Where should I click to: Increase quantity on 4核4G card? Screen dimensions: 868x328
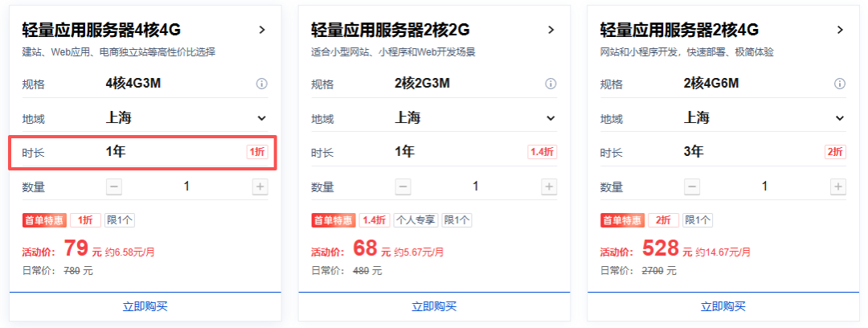pos(260,187)
